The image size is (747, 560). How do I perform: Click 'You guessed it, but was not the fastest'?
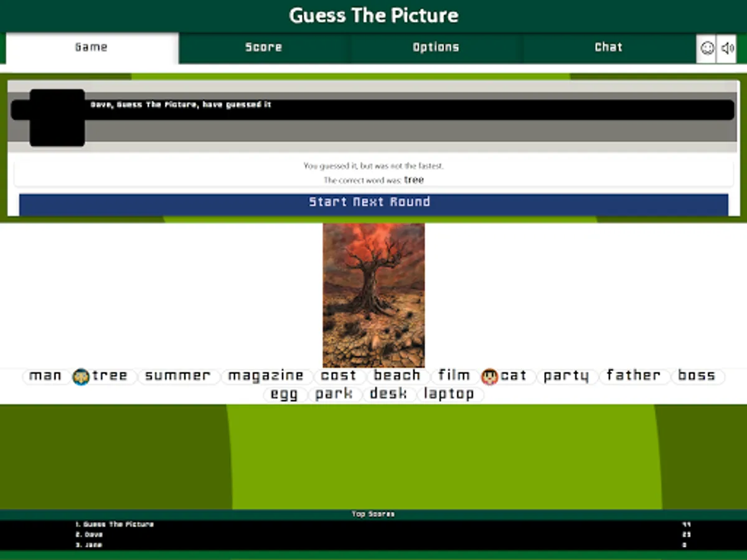point(374,166)
